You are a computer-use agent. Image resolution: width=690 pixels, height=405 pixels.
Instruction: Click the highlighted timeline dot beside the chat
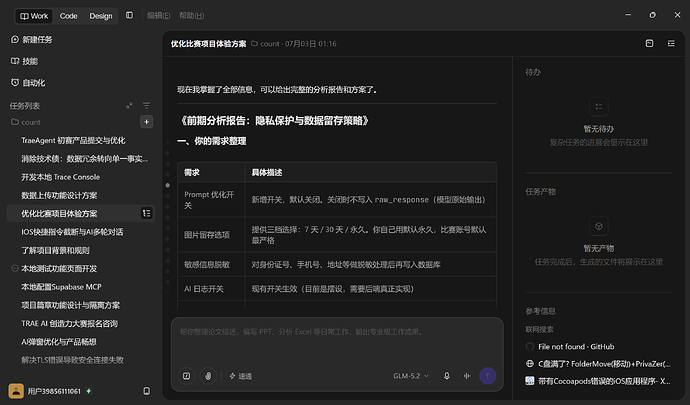click(x=168, y=185)
